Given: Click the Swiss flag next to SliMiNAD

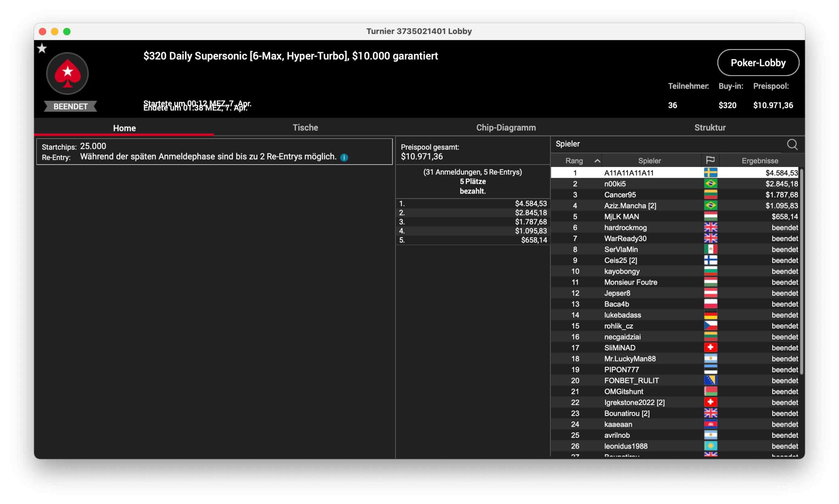Looking at the screenshot, I should coord(710,347).
